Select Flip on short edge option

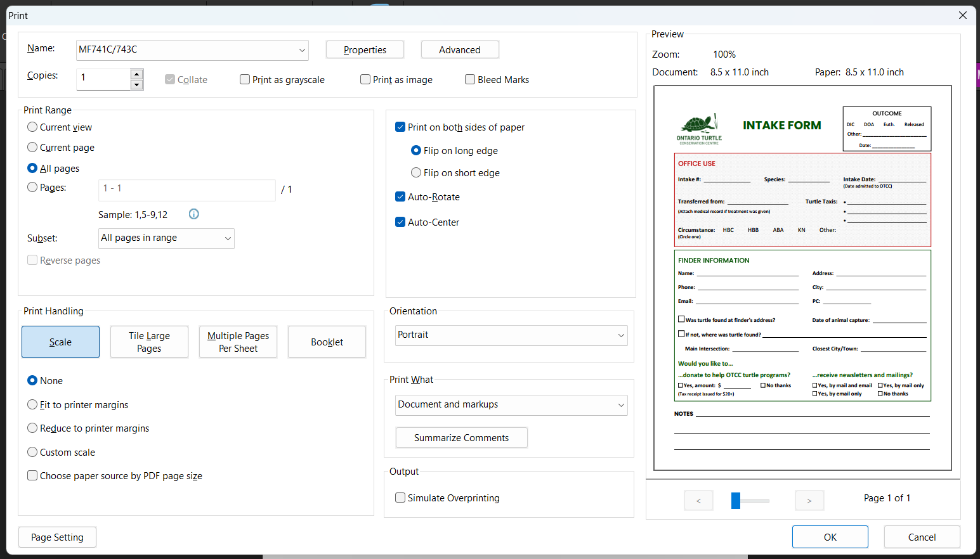tap(416, 173)
